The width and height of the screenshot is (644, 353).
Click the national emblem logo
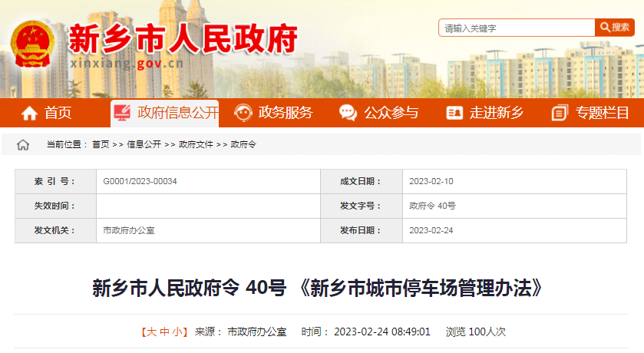coord(32,45)
